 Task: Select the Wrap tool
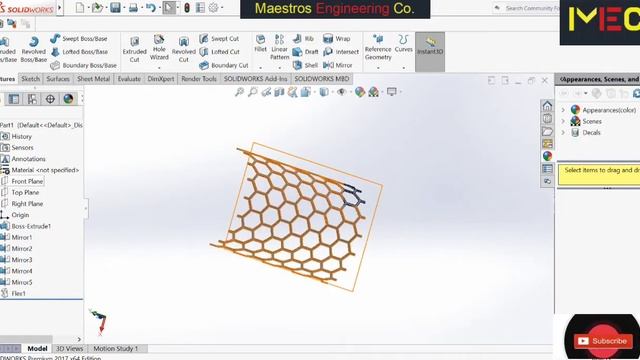337,39
